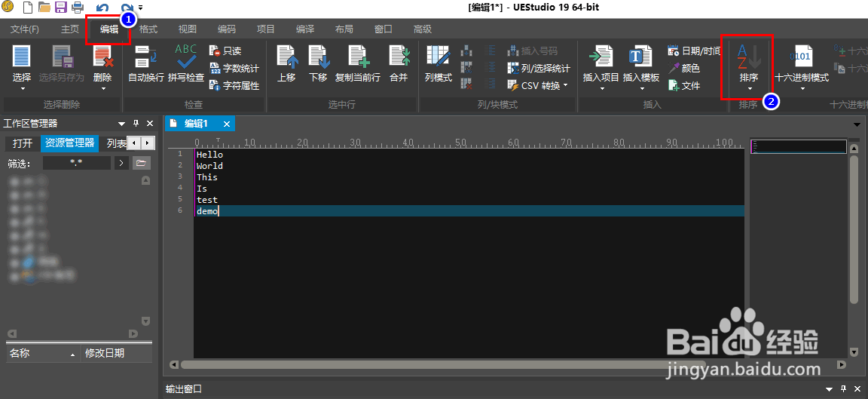Pin the 工作区管理器 panel

coord(136,124)
